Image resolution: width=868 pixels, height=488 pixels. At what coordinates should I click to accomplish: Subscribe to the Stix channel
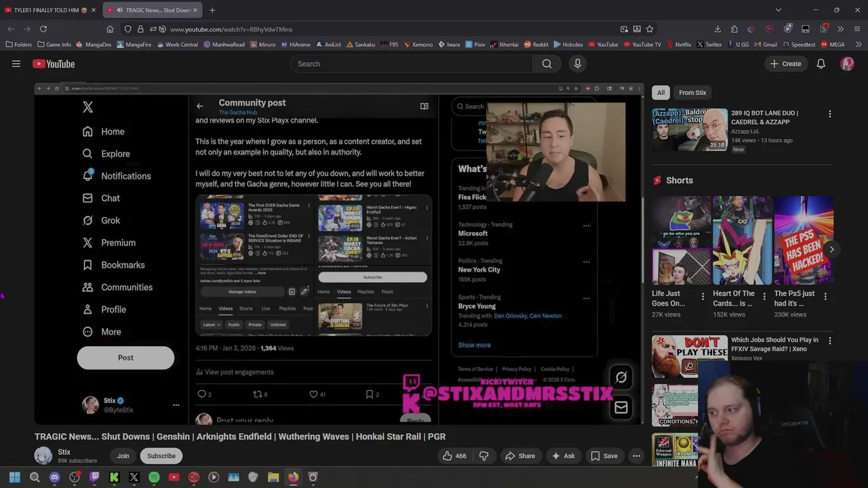click(161, 456)
